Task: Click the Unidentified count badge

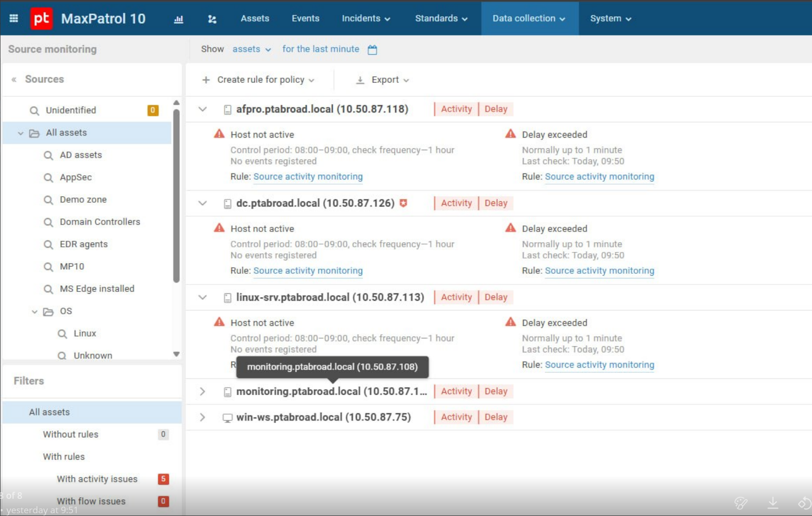Action: point(153,110)
